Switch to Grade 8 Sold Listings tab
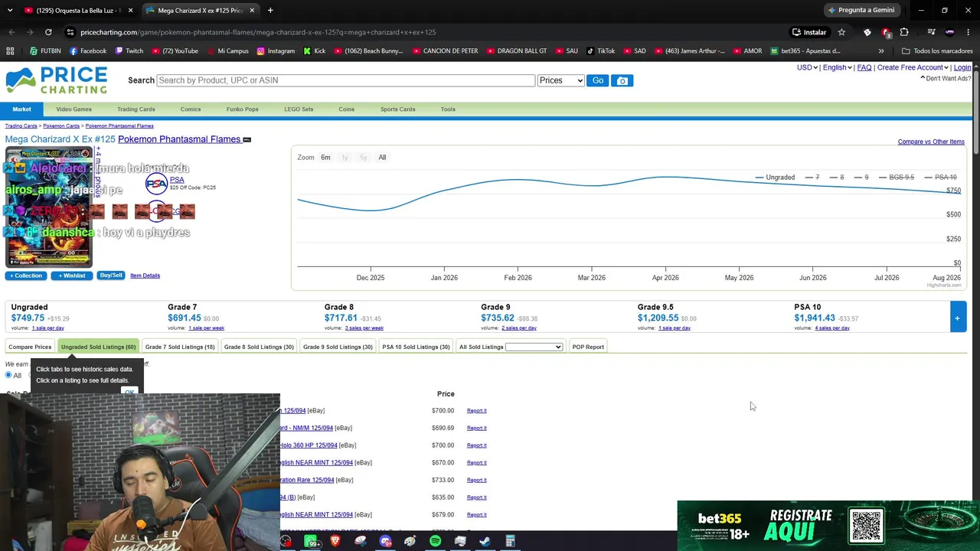This screenshot has height=551, width=980. click(x=259, y=347)
